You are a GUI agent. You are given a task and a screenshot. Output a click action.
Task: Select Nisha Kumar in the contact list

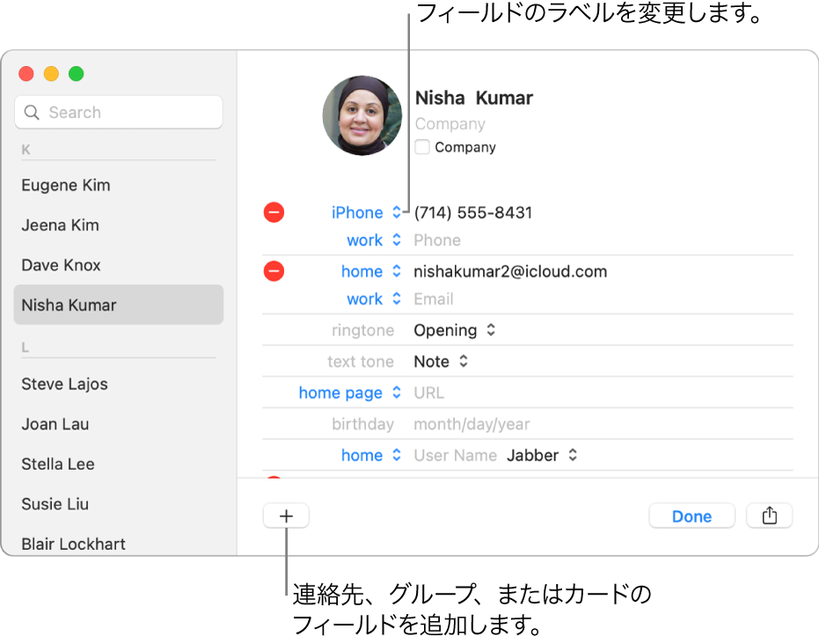point(119,304)
